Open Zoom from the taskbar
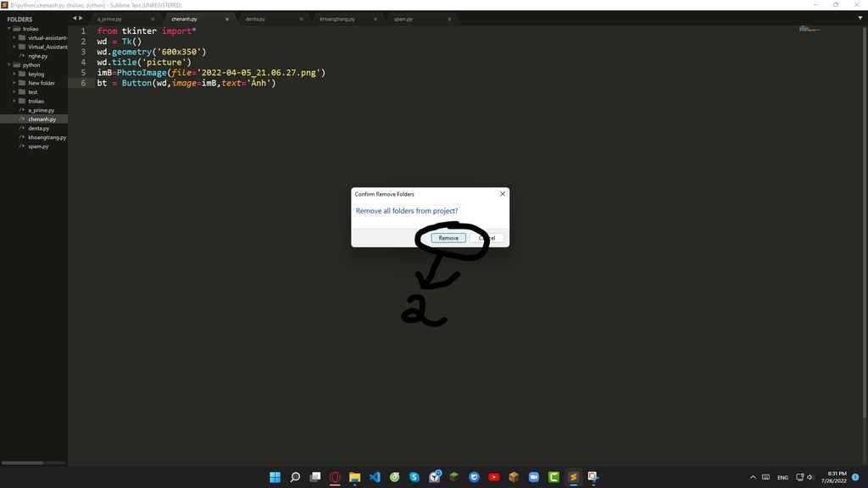Image resolution: width=868 pixels, height=488 pixels. tap(534, 477)
